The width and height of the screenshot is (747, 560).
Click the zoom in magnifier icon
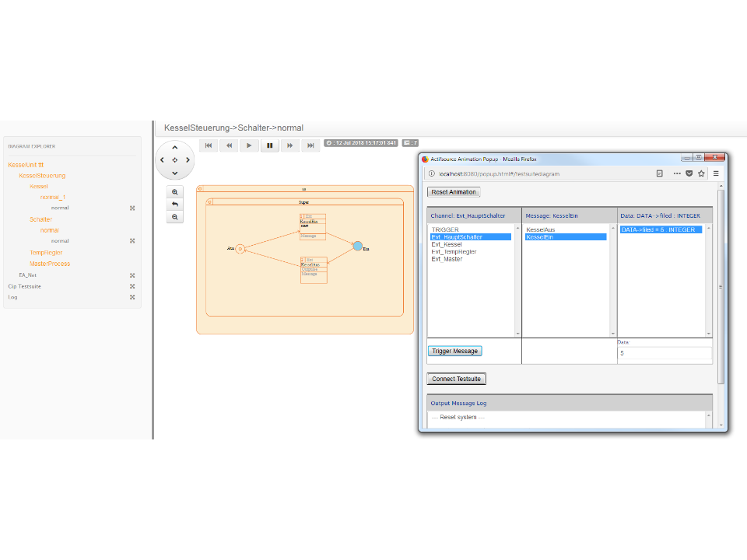pyautogui.click(x=174, y=192)
